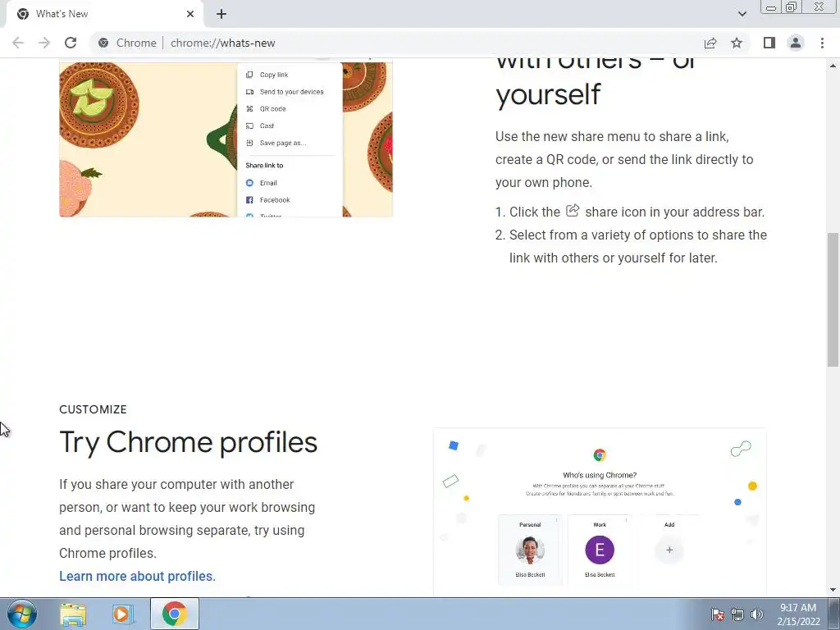Select the What's New tab
This screenshot has height=630, width=840.
click(x=104, y=14)
